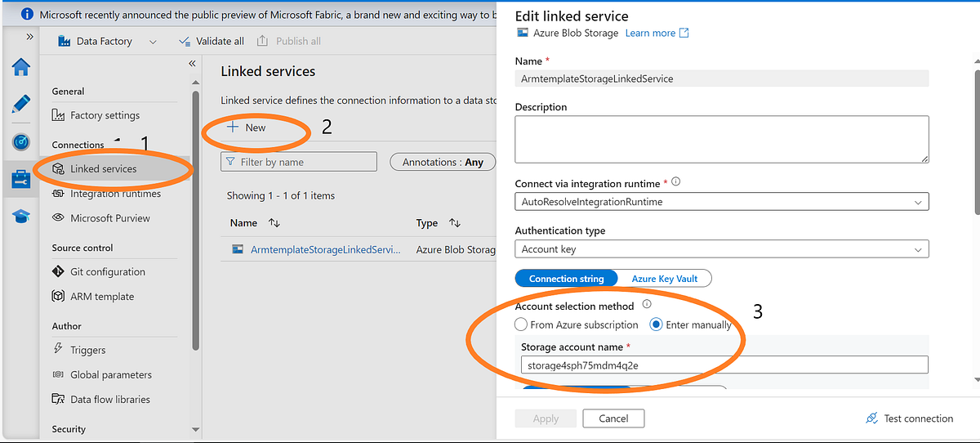Click Validate all

pos(211,41)
